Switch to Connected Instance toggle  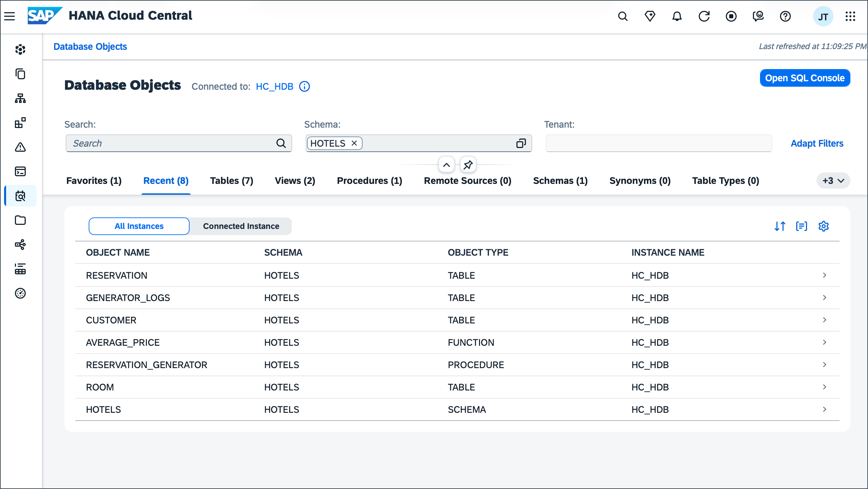pyautogui.click(x=241, y=226)
